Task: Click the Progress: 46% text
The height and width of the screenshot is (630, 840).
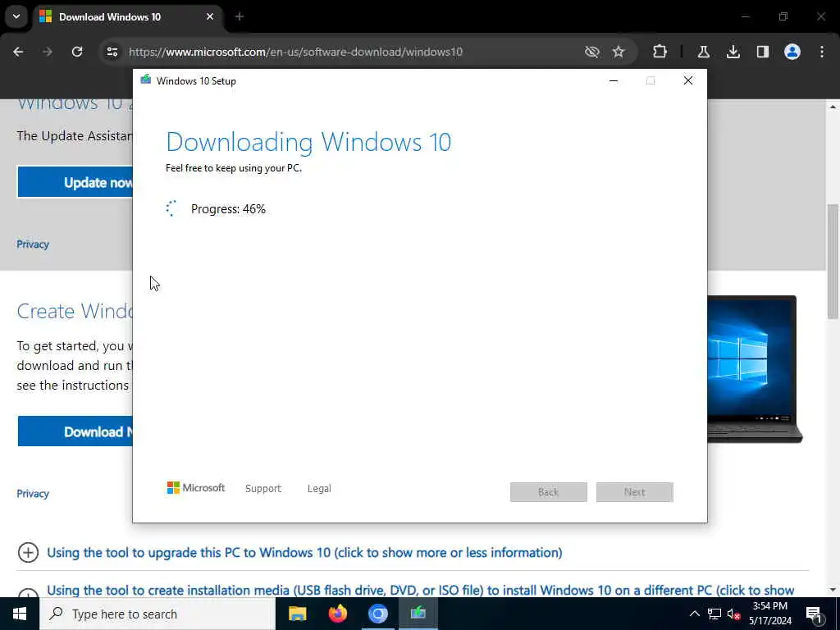Action: click(x=228, y=209)
